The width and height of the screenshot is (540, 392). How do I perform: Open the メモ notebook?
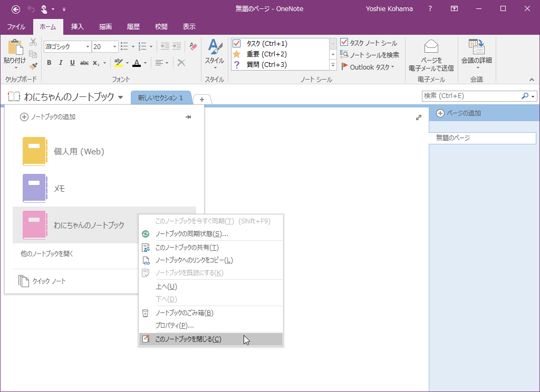pos(104,188)
